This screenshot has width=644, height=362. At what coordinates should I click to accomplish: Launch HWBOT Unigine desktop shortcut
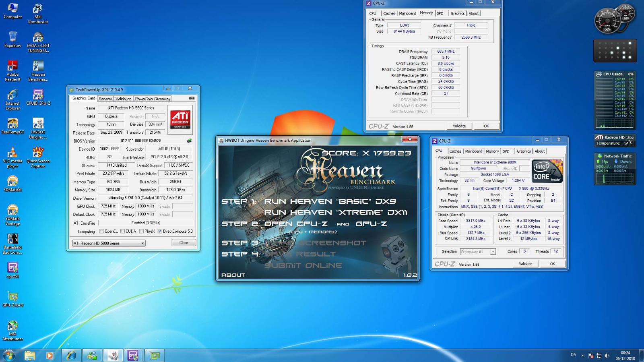coord(38,129)
